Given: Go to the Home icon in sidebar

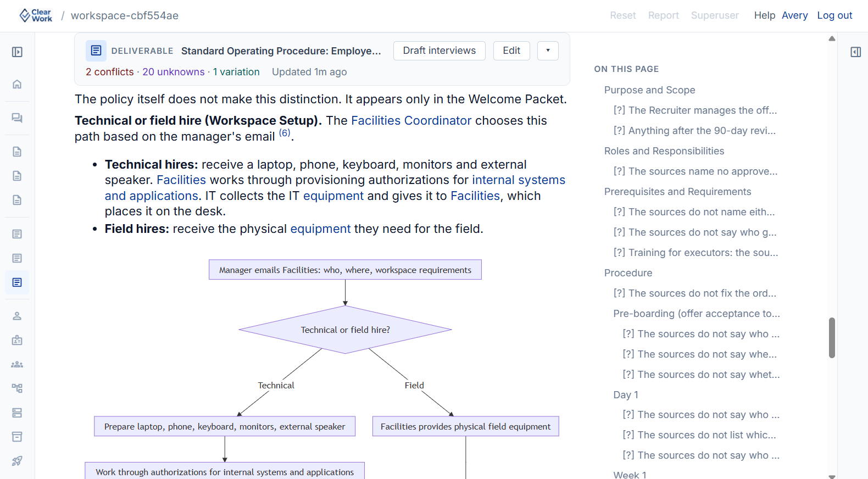Looking at the screenshot, I should coord(17,84).
